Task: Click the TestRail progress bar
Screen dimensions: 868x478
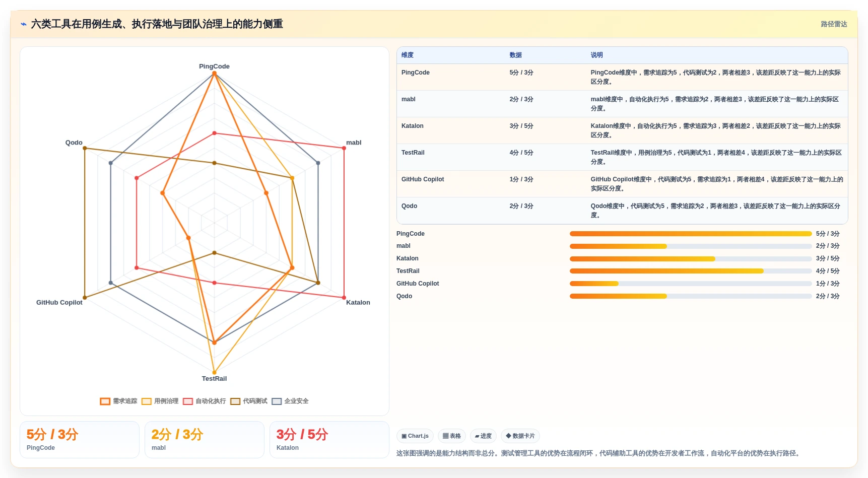Action: point(691,271)
